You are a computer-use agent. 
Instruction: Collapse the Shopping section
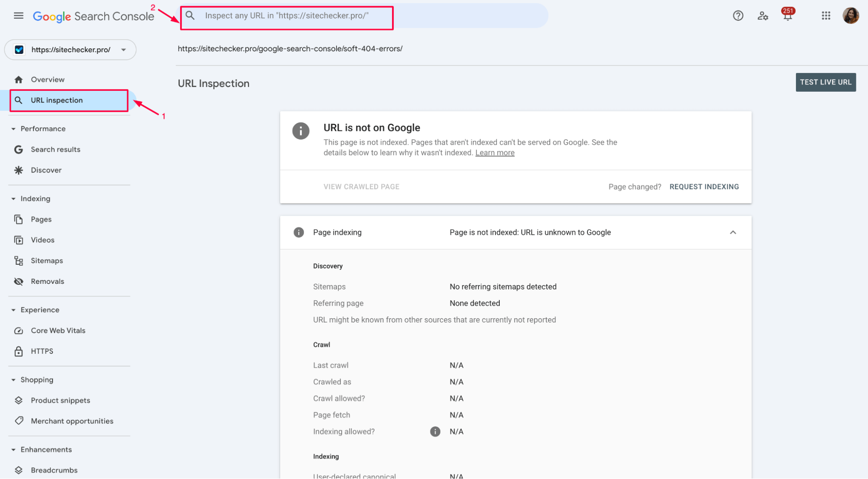[x=13, y=380]
